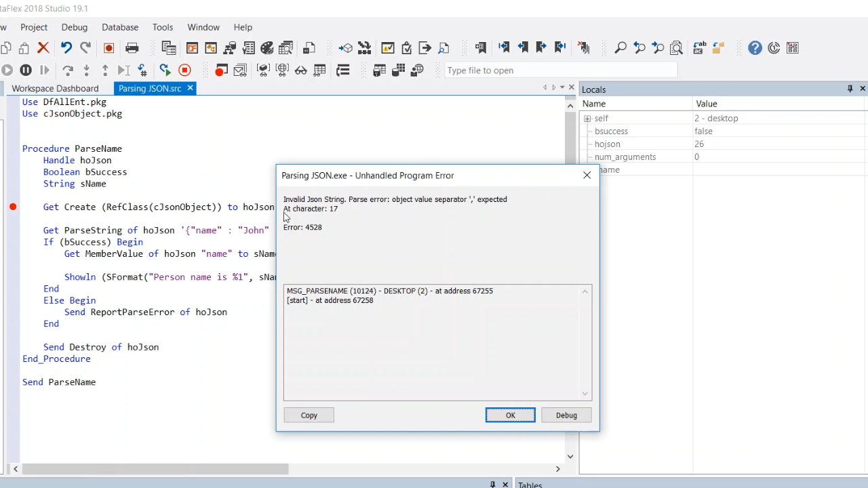Click the Copy button in error dialog
Image resolution: width=868 pixels, height=488 pixels.
[x=309, y=415]
